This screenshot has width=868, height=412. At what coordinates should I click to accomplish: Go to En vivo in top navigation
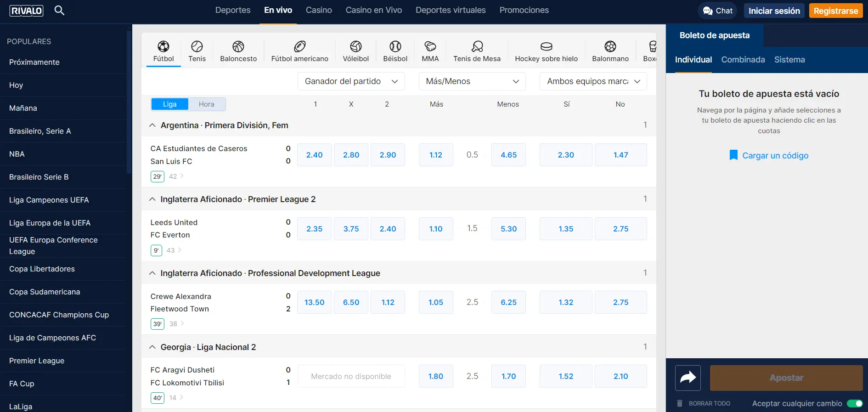coord(278,10)
